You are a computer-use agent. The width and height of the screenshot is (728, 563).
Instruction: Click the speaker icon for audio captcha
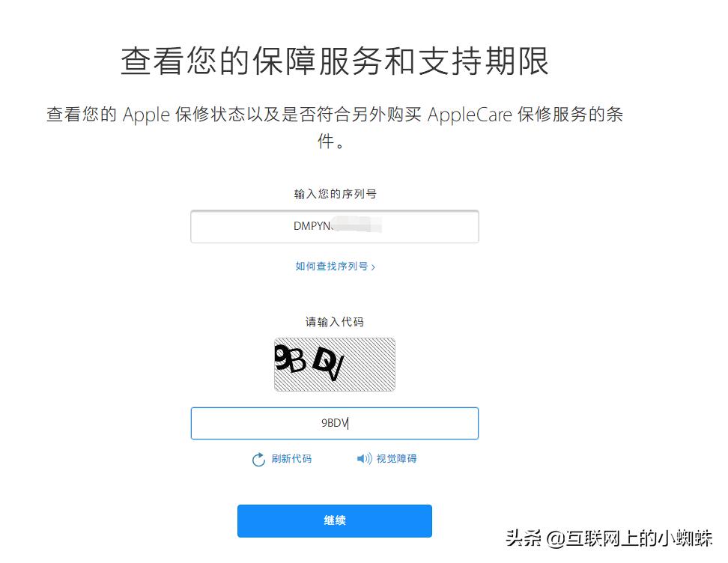(364, 459)
